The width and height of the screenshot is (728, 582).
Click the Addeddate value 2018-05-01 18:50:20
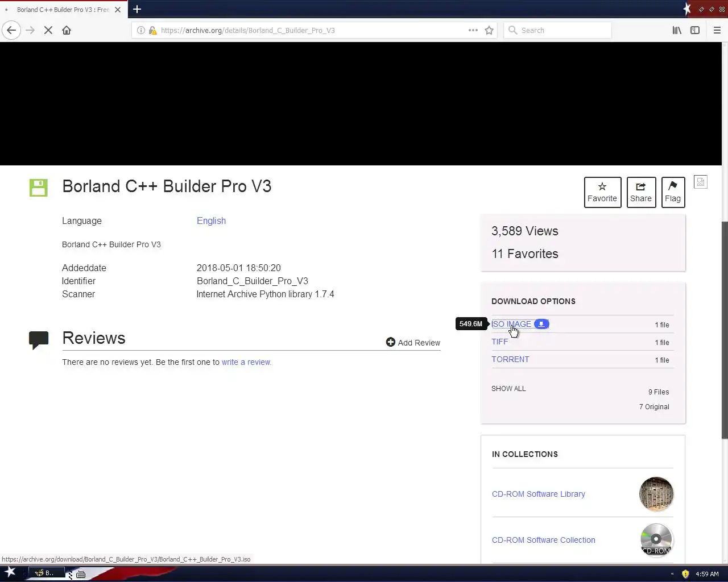(239, 268)
